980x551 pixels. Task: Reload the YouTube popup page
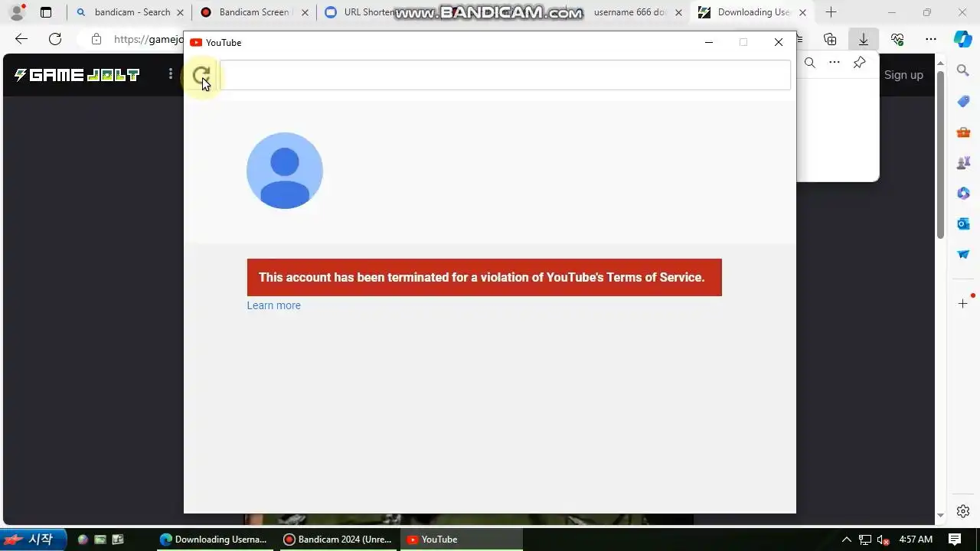coord(201,75)
